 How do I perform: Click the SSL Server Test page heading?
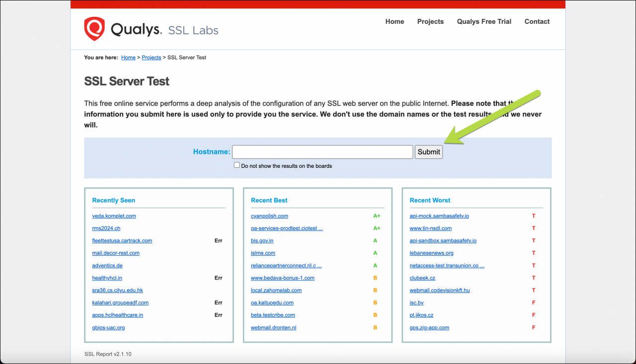[127, 81]
